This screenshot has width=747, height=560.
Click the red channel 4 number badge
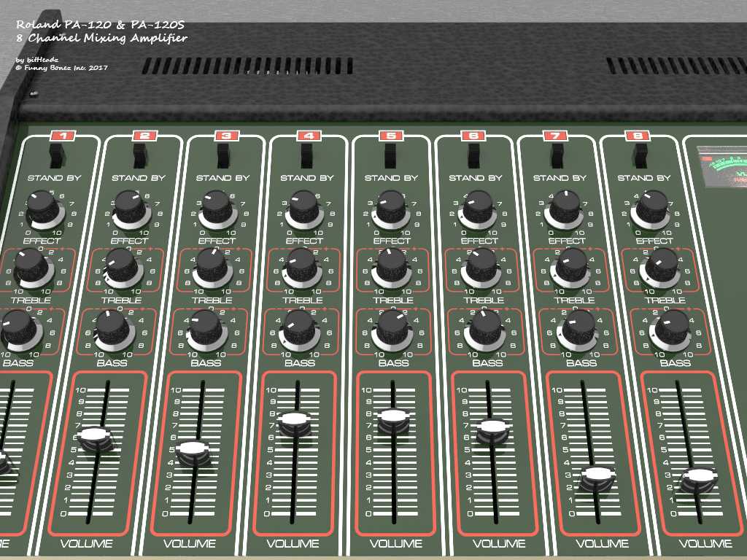[x=309, y=136]
